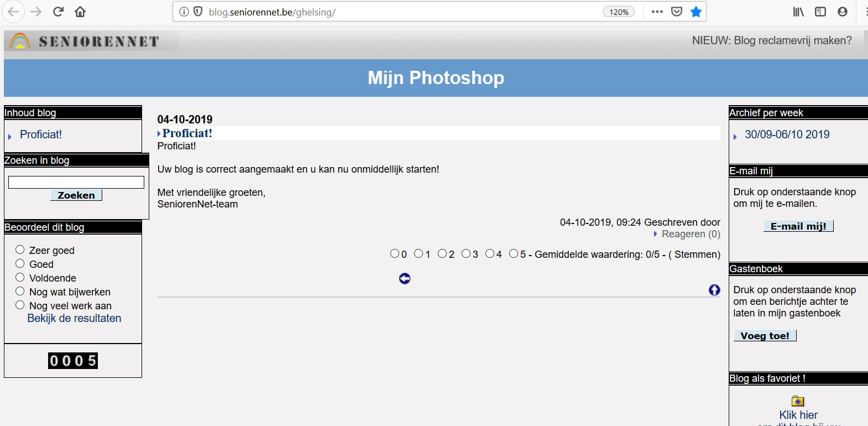The height and width of the screenshot is (426, 868).
Task: Go back using the browser back arrow
Action: coord(14,12)
